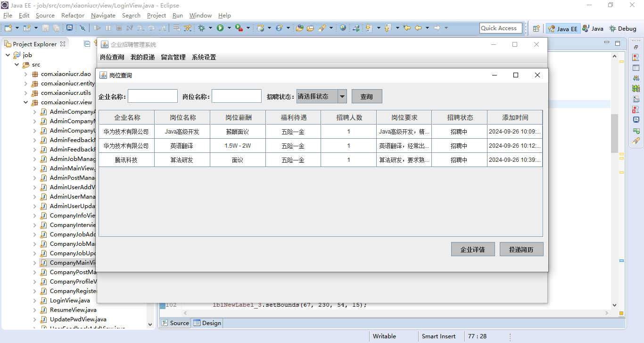Click the Save All toolbar icon
The image size is (644, 343).
(x=56, y=28)
